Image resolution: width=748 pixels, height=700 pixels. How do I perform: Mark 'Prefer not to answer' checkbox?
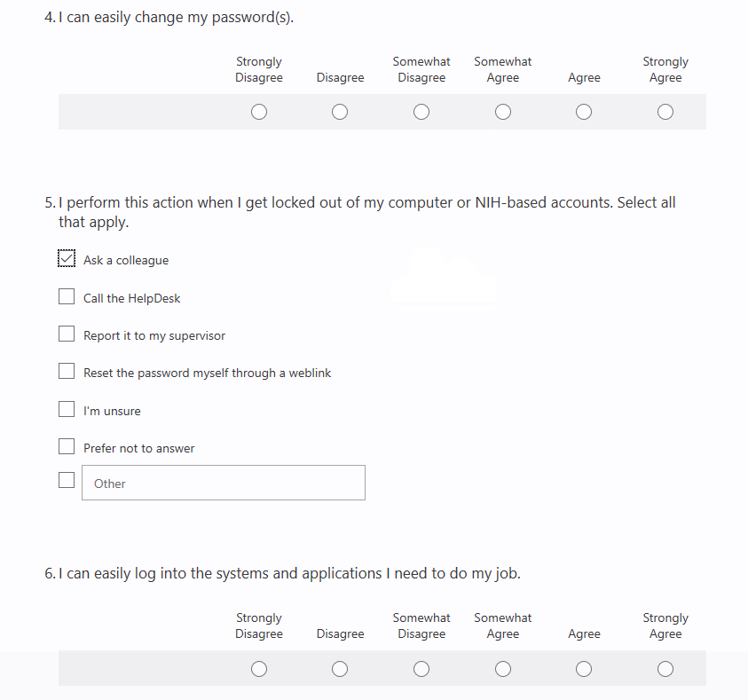tap(67, 446)
